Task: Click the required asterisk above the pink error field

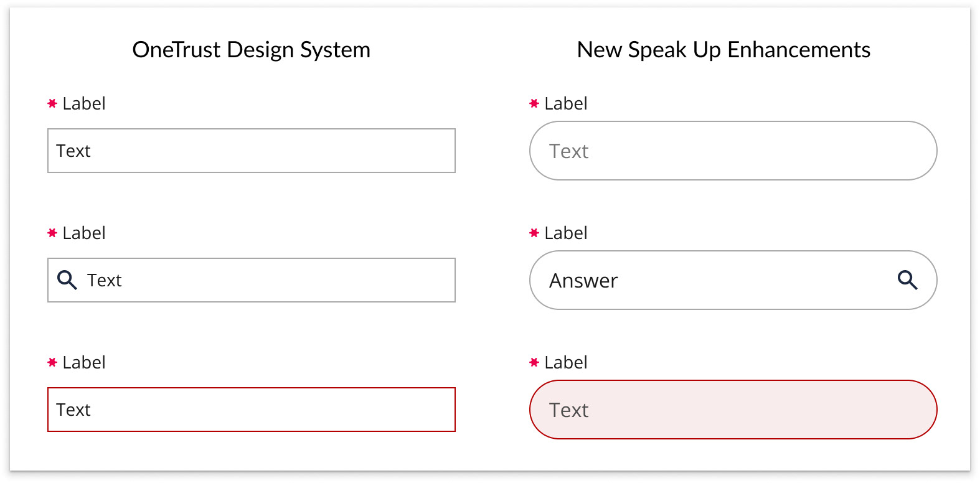Action: click(534, 363)
